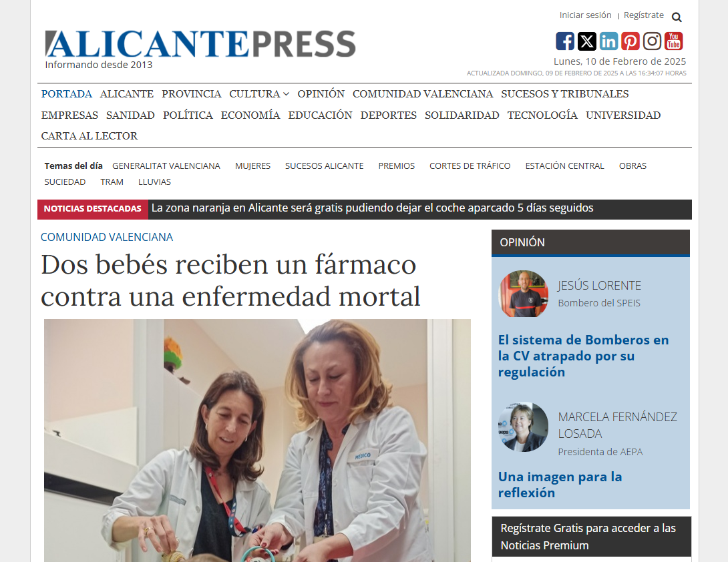This screenshot has width=728, height=562.
Task: Read 'Una imagen para la reflexión' opinion
Action: [x=560, y=485]
